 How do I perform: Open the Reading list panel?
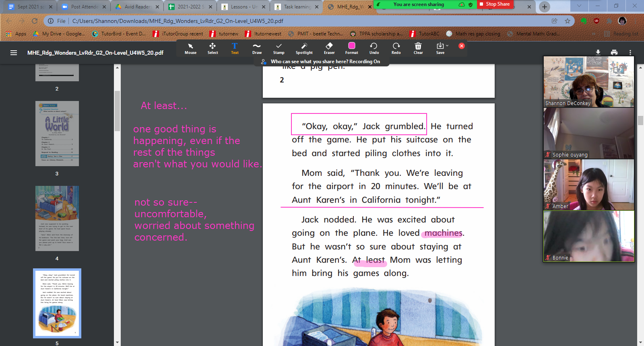621,34
